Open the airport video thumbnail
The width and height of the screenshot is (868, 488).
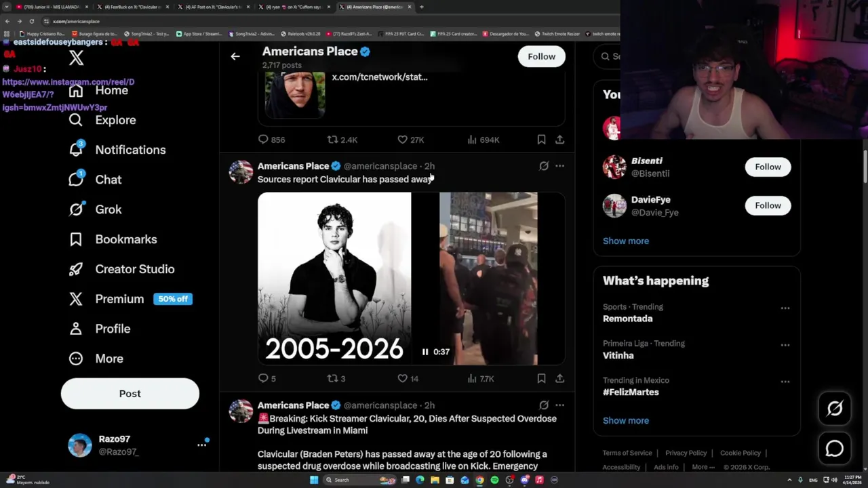click(488, 279)
